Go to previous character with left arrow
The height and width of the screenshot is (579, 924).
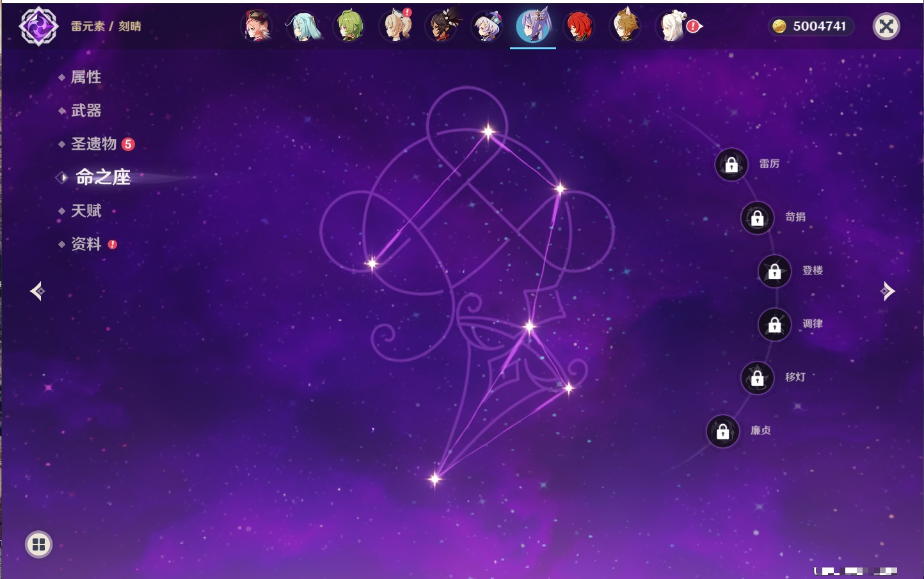click(x=37, y=291)
